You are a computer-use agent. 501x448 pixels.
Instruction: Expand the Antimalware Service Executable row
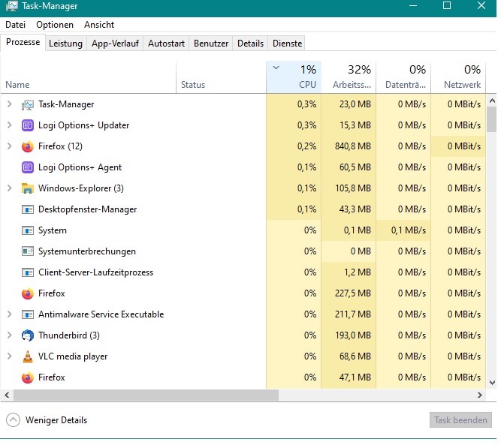10,314
